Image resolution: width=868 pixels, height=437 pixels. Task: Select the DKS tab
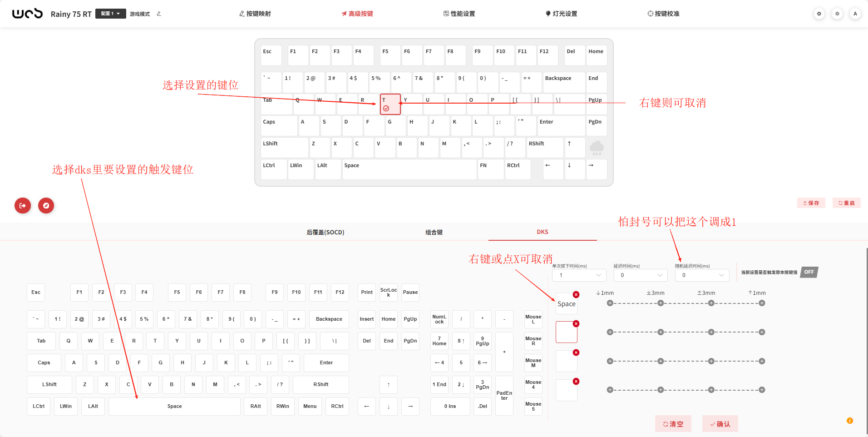point(542,232)
